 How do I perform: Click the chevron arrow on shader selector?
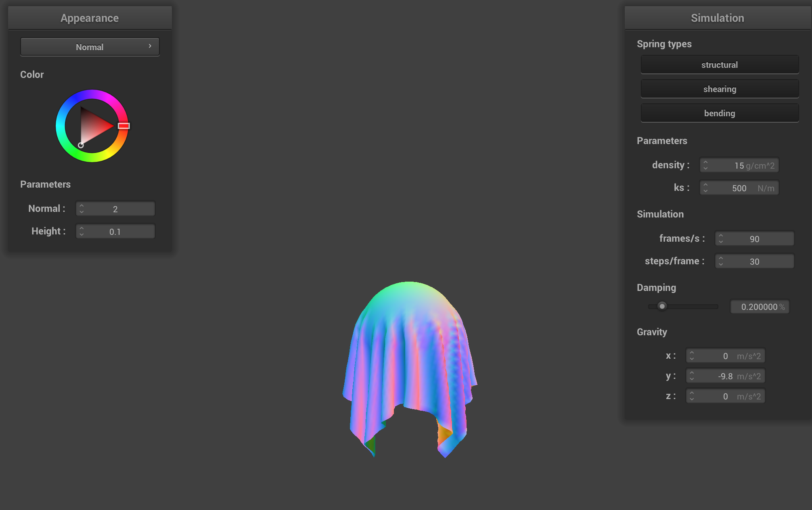[x=150, y=46]
